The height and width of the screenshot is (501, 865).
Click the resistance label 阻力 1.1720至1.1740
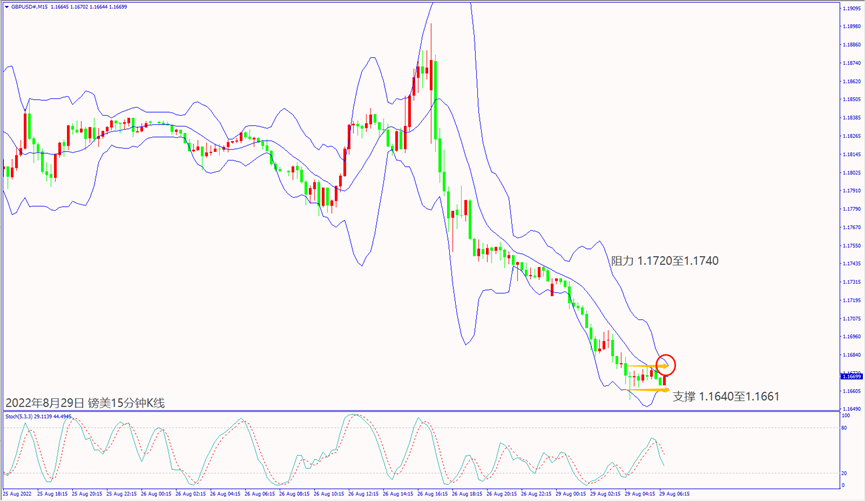664,261
